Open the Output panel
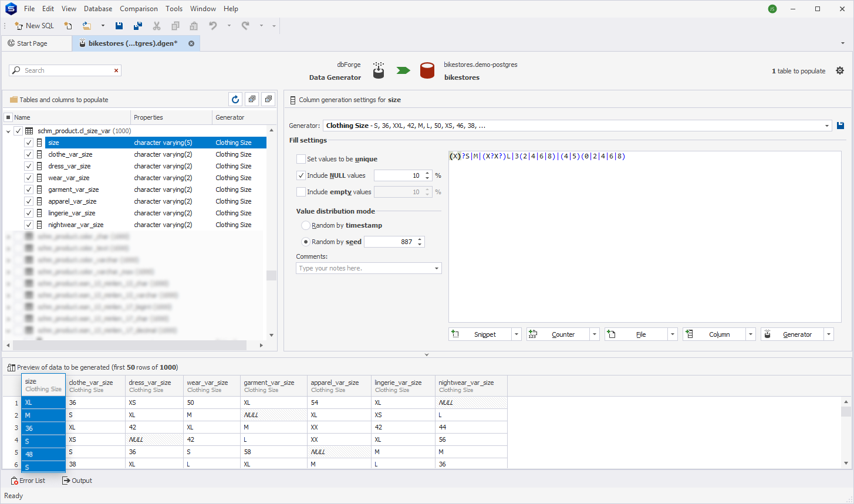Viewport: 854px width, 504px height. coord(77,481)
